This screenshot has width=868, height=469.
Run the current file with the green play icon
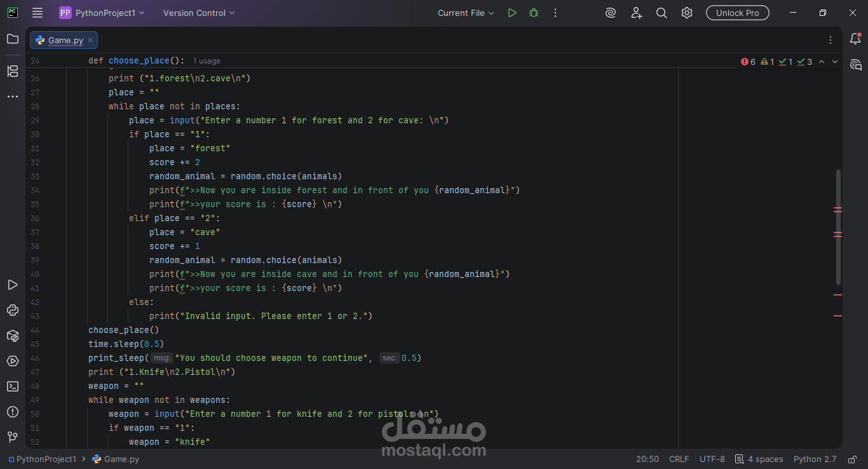pos(512,12)
